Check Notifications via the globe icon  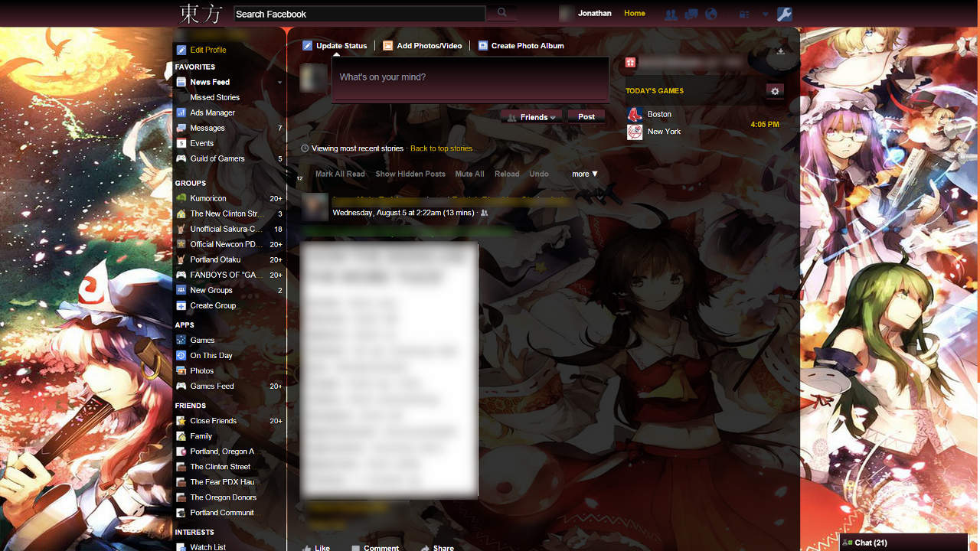(x=710, y=14)
